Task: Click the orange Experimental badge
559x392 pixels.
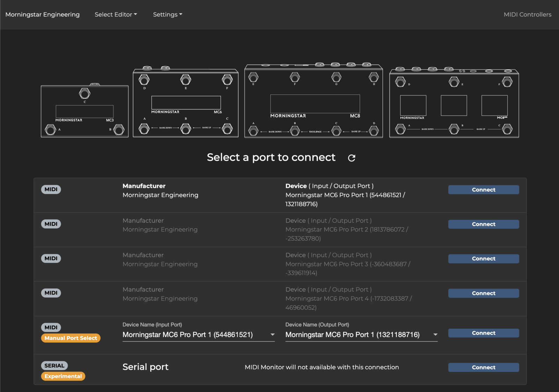Action: coord(63,376)
